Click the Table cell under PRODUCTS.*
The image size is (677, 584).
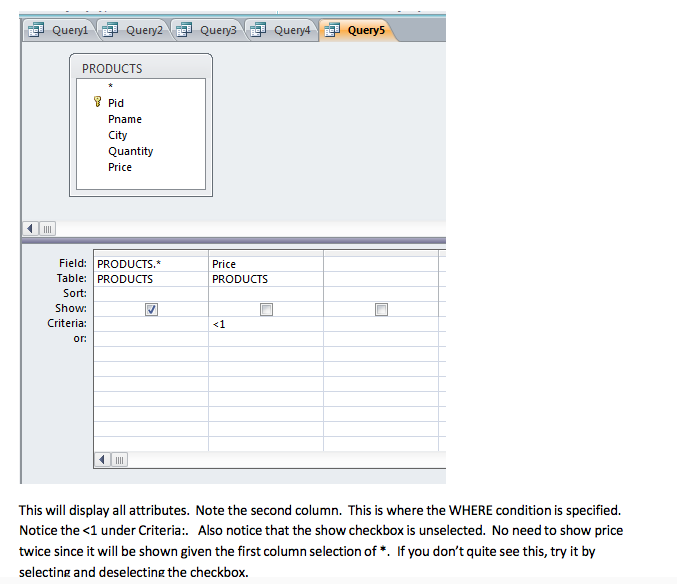click(x=151, y=279)
